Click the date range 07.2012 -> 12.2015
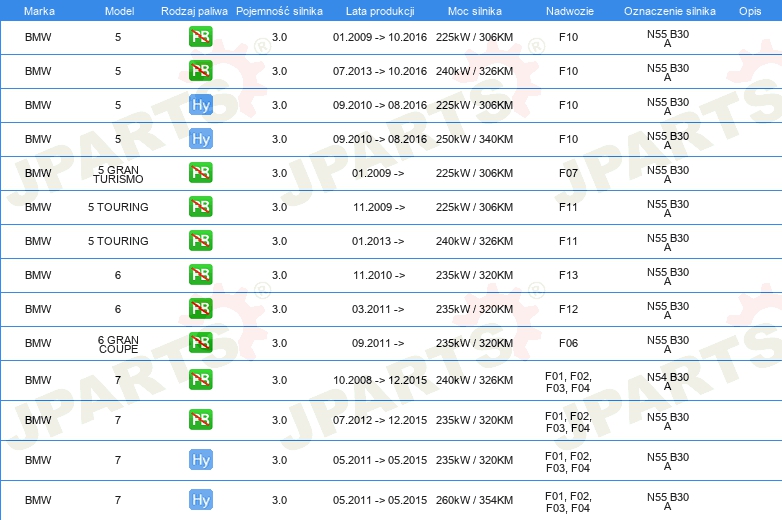The height and width of the screenshot is (520, 782). pos(380,420)
